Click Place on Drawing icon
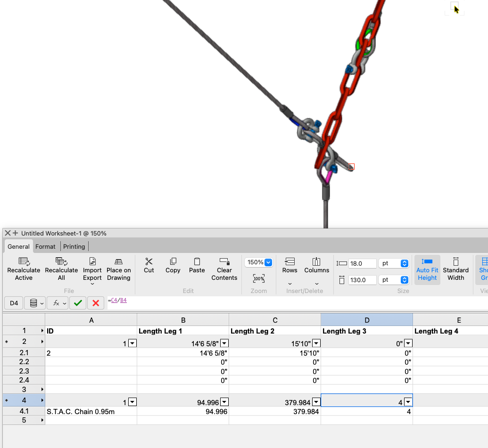Screen dimensions: 488x448 pos(118,261)
